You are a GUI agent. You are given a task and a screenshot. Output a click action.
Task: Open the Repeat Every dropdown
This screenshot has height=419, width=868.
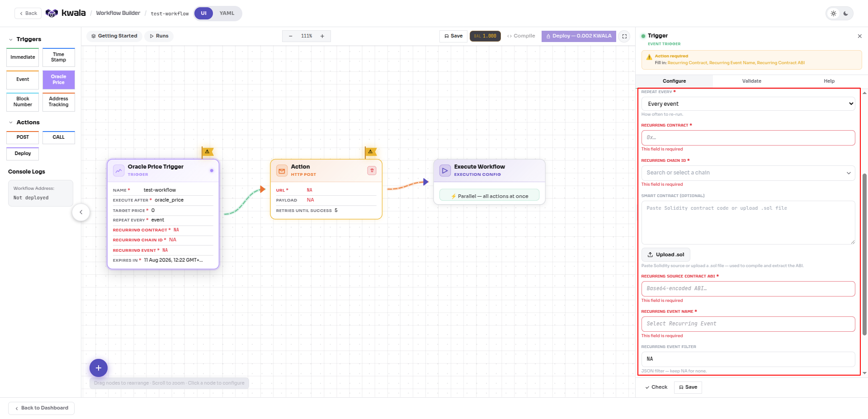pyautogui.click(x=748, y=104)
